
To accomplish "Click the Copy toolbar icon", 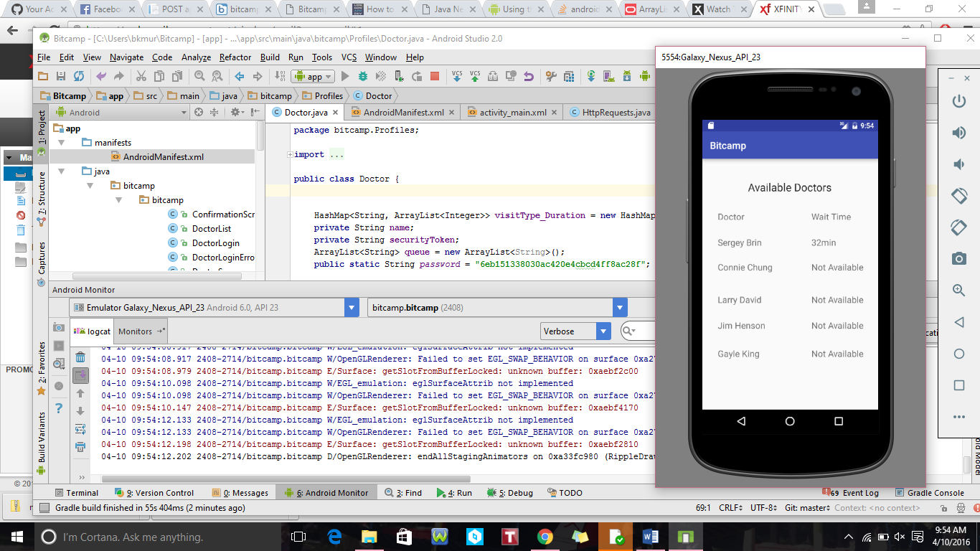I will tap(159, 76).
